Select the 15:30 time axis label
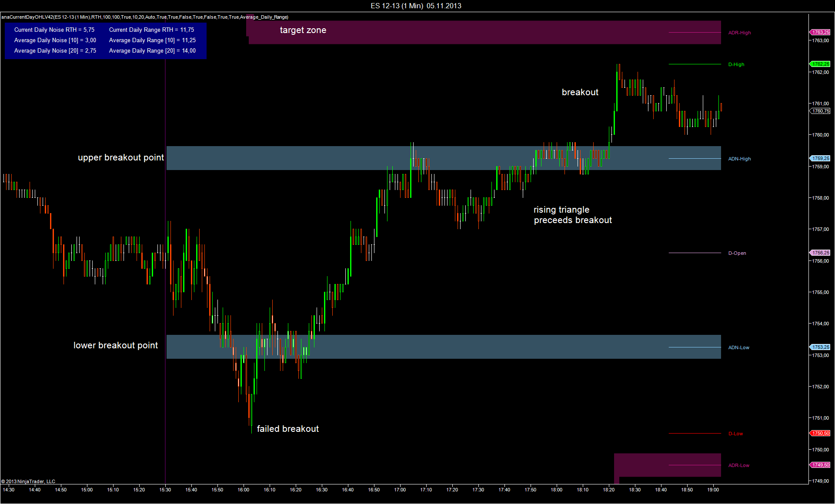835x504 pixels. (x=165, y=490)
